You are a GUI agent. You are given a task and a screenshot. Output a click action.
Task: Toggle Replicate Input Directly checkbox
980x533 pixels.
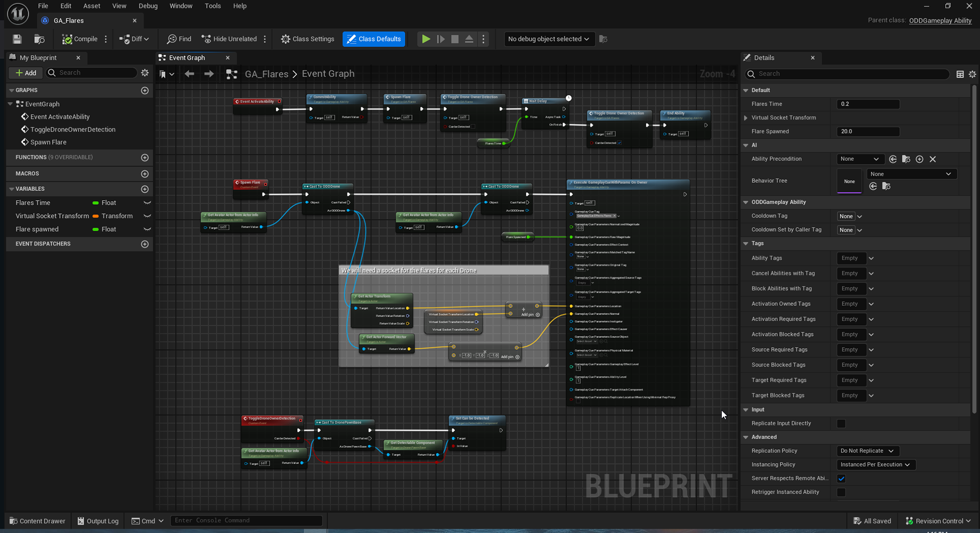coord(841,424)
